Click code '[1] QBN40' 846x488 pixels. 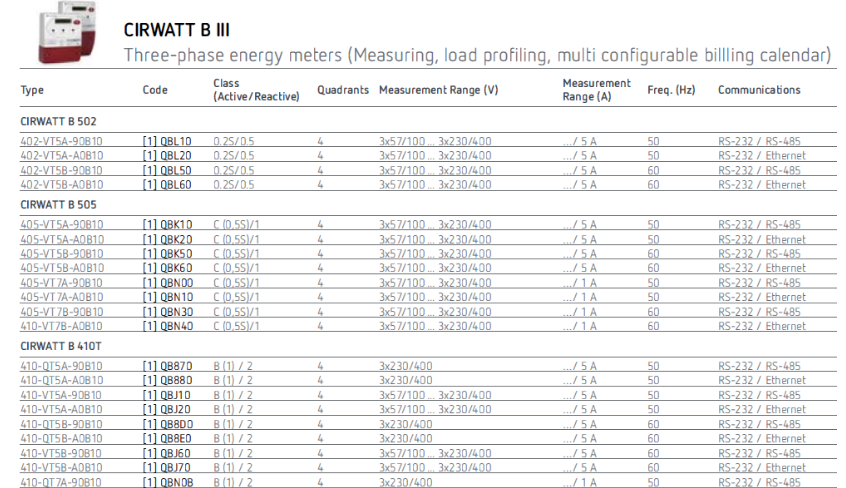pyautogui.click(x=168, y=326)
